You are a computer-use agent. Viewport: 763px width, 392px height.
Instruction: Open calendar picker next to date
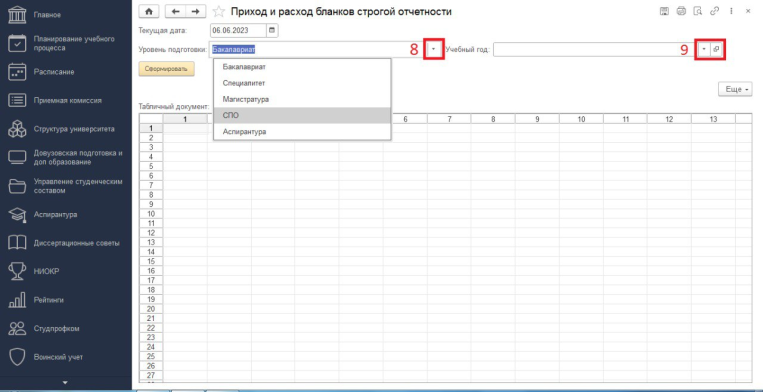[272, 30]
